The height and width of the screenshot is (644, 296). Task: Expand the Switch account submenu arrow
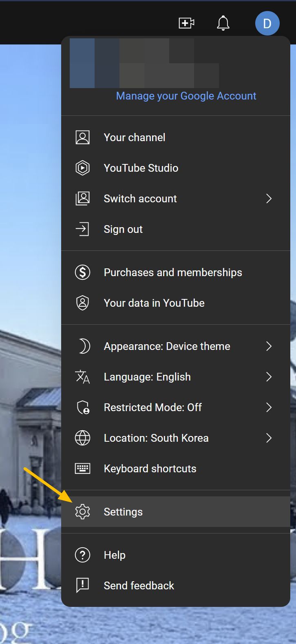click(269, 199)
